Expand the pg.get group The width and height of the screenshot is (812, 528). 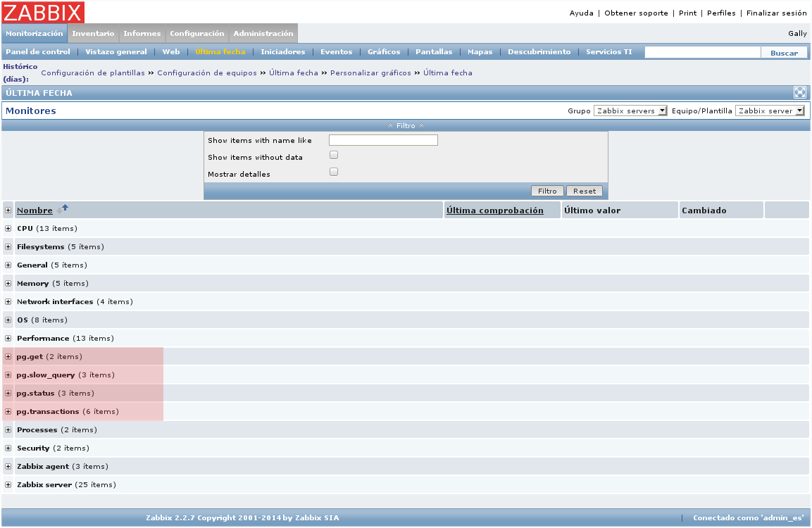8,357
